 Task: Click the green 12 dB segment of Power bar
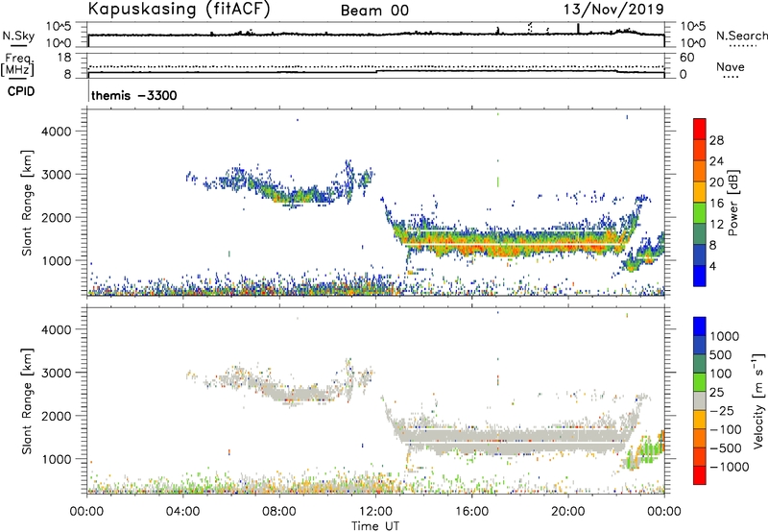pos(700,212)
